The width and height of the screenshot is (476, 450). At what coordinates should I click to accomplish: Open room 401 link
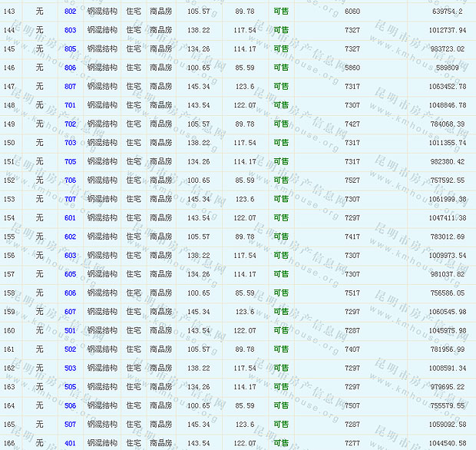pyautogui.click(x=70, y=443)
